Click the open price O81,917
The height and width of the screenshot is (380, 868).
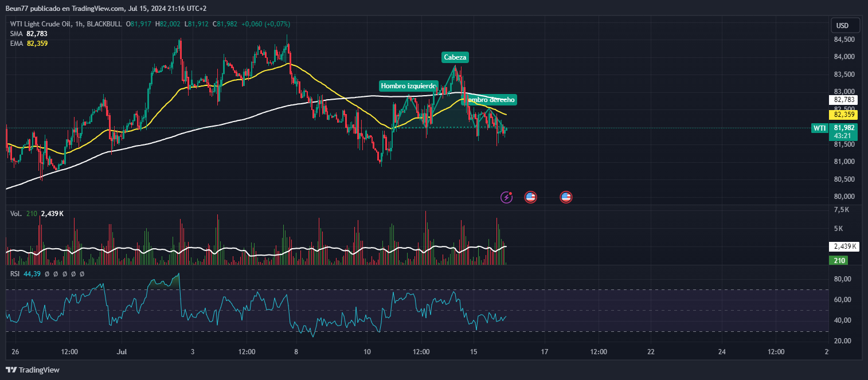point(139,24)
